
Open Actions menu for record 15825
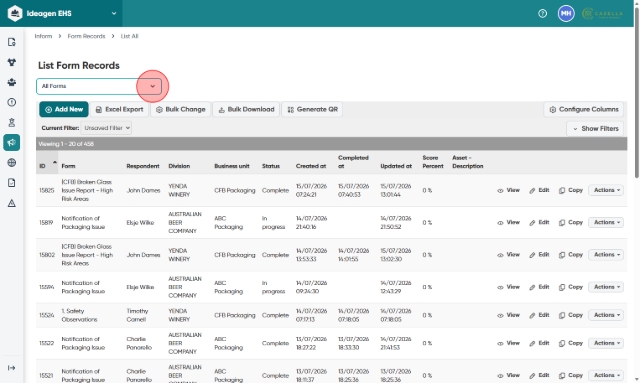[606, 190]
